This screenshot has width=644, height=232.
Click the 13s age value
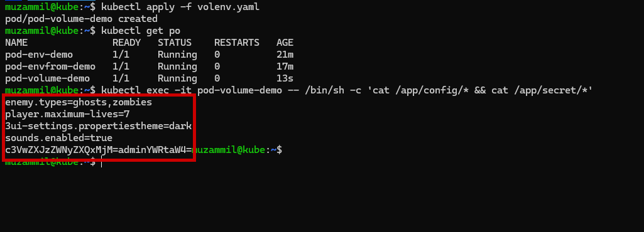[285, 78]
